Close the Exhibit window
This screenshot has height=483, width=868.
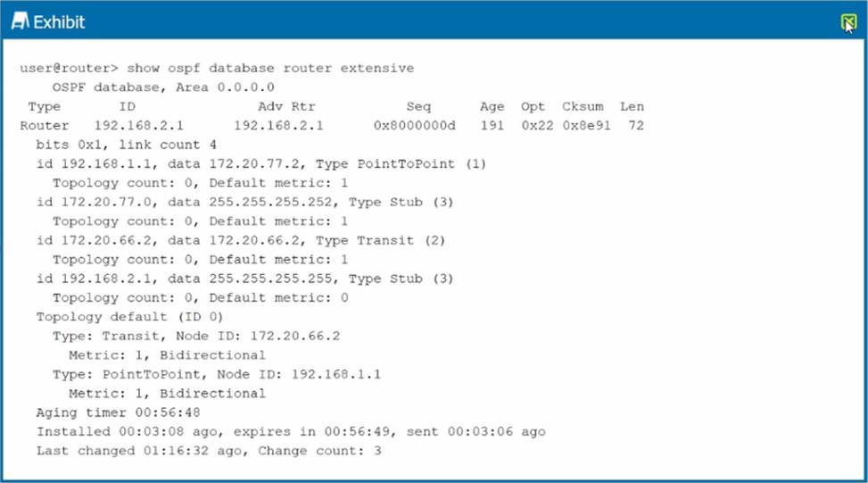point(848,23)
